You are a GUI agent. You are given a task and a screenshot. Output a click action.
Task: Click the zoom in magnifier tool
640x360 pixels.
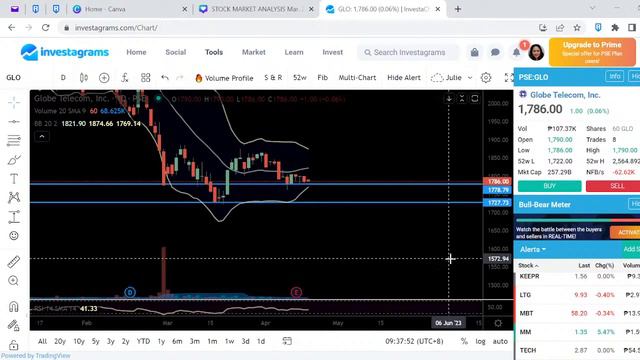click(14, 281)
